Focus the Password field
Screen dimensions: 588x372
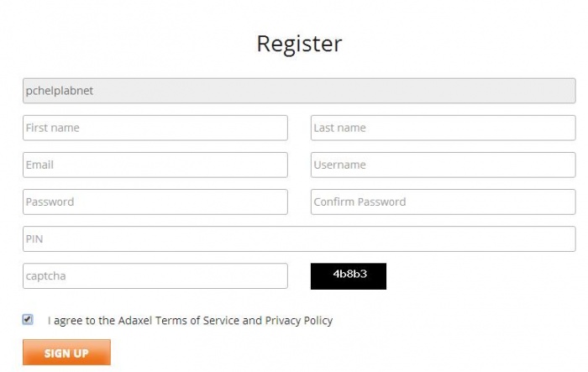click(155, 202)
